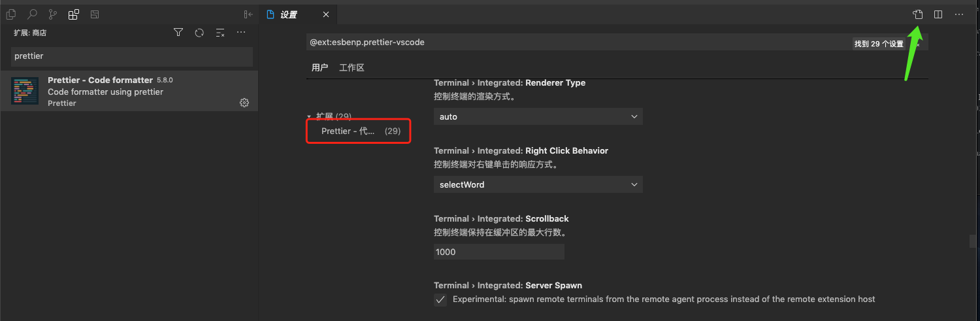Click the Prettier extension logo thumbnail

tap(25, 91)
